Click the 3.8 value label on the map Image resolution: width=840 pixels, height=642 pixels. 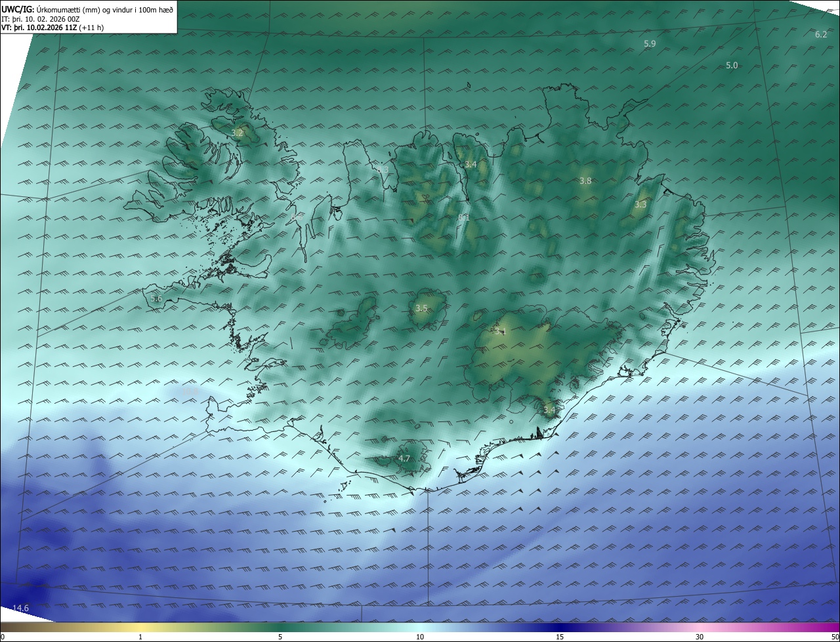click(x=586, y=181)
